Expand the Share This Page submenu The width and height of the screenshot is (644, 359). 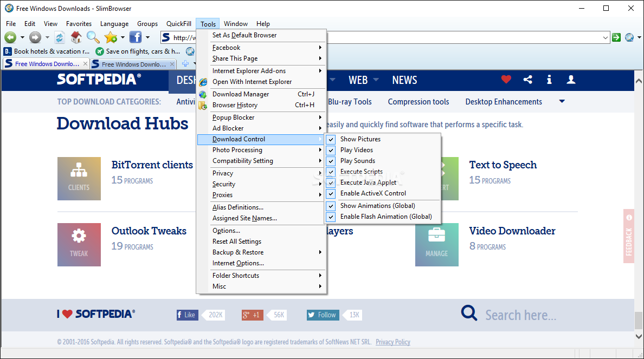(x=262, y=58)
